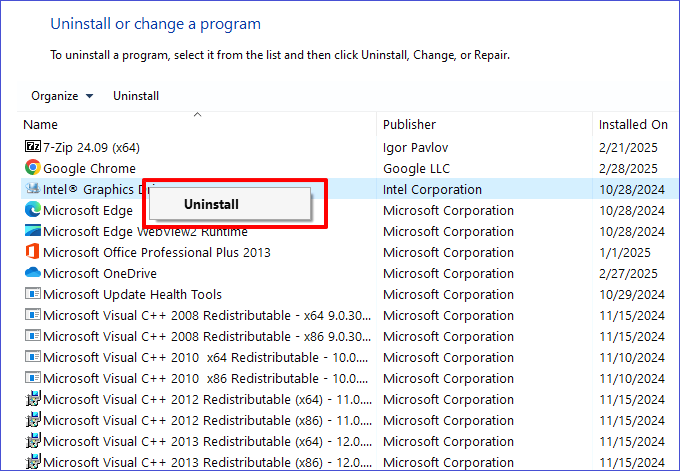The height and width of the screenshot is (471, 680).
Task: Select the Microsoft Edge entry name
Action: pyautogui.click(x=88, y=210)
